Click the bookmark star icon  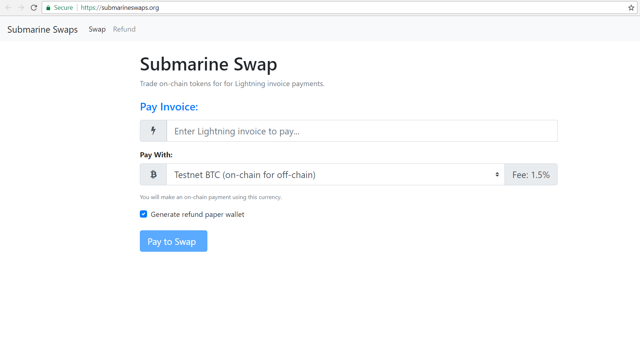(x=631, y=7)
